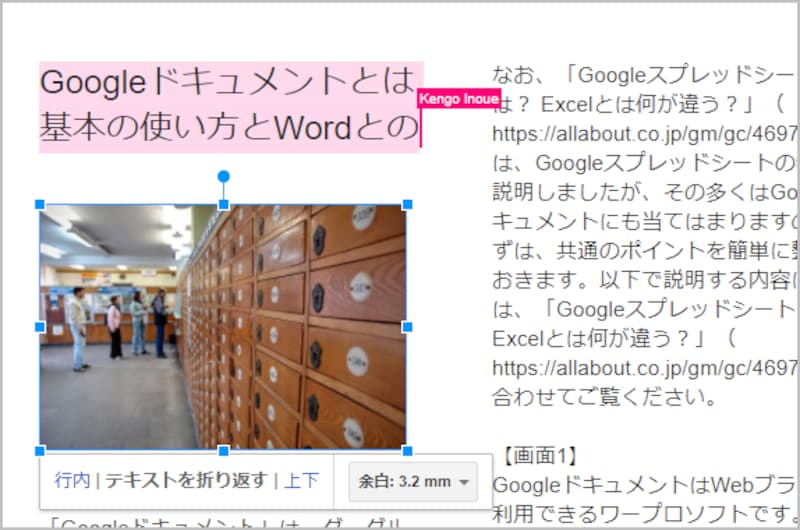
Task: Click the line Excelとは何が違う？」（ above second URL
Action: (614, 338)
